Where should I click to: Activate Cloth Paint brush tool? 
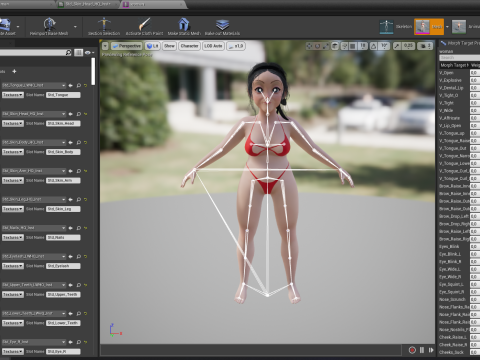tap(144, 24)
